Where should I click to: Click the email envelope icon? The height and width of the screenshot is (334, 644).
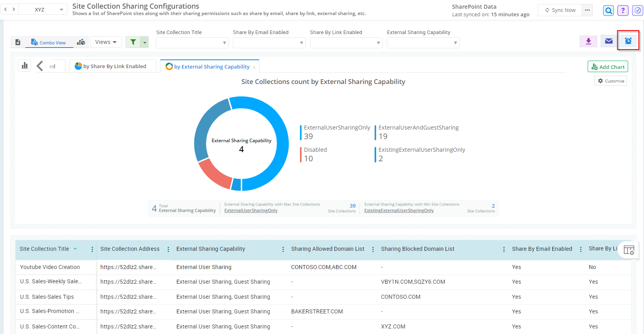tap(609, 41)
